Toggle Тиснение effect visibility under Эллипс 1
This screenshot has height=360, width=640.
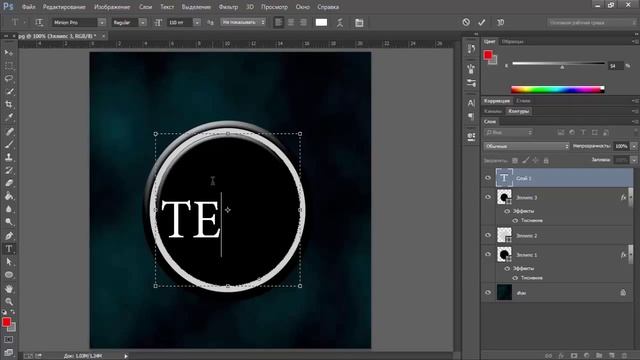point(515,278)
